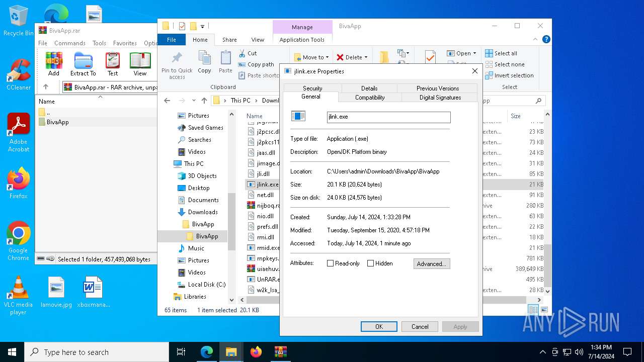This screenshot has width=644, height=362.
Task: Click Task View taskbar icon
Action: click(181, 352)
